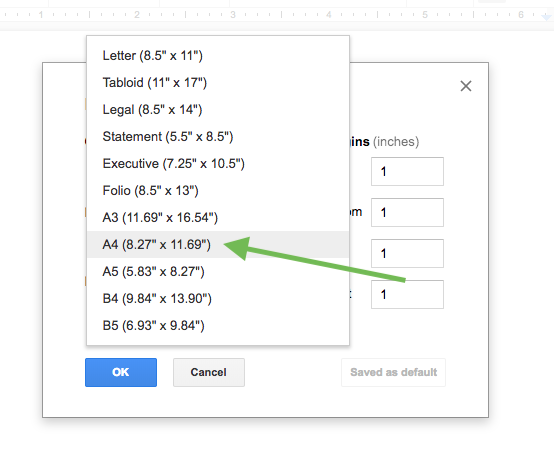This screenshot has width=554, height=455.
Task: Click the Saved as default button
Action: 393,372
